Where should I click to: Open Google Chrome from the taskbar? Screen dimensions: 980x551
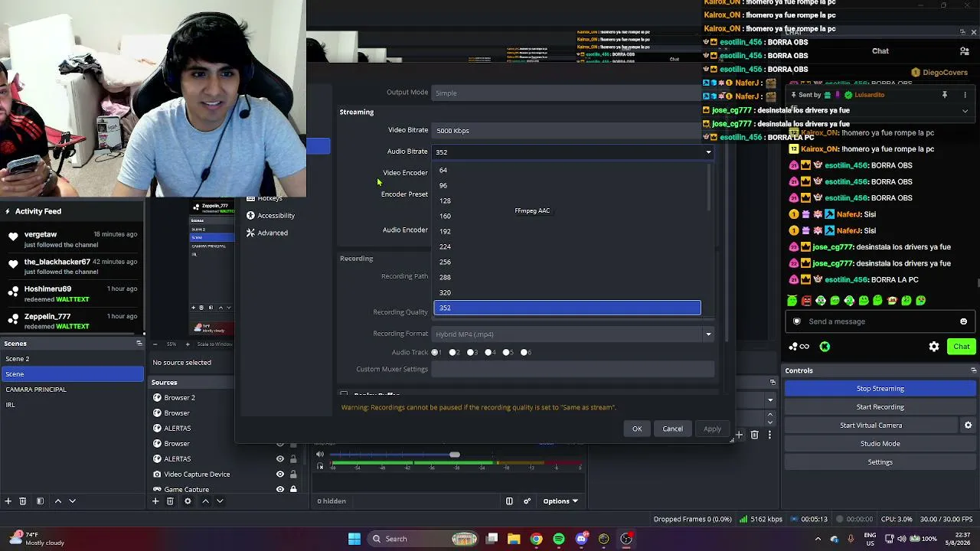coord(537,539)
